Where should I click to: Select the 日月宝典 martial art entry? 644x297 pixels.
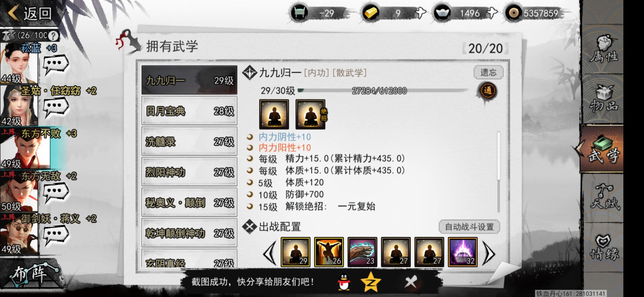coord(189,111)
